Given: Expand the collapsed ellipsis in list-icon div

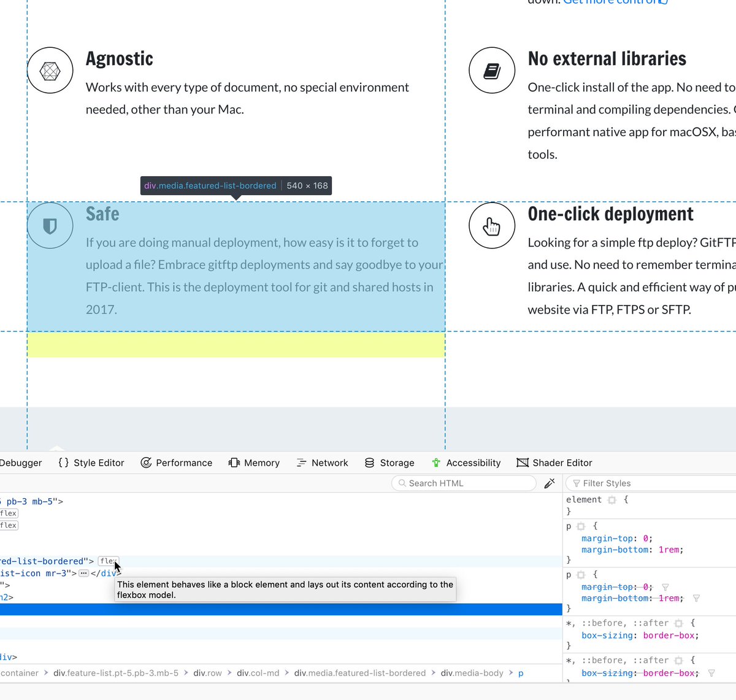Looking at the screenshot, I should pyautogui.click(x=83, y=573).
